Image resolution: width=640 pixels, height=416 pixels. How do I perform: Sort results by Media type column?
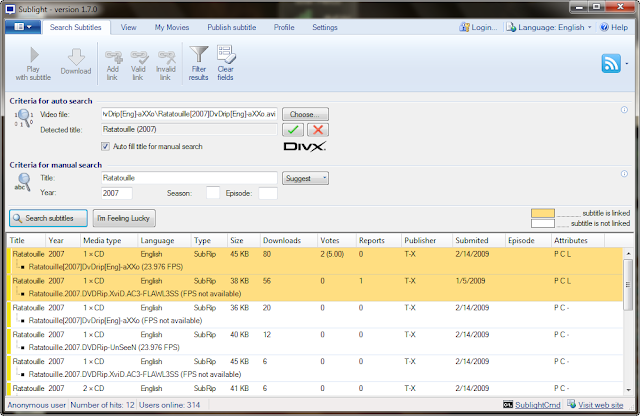coord(109,240)
